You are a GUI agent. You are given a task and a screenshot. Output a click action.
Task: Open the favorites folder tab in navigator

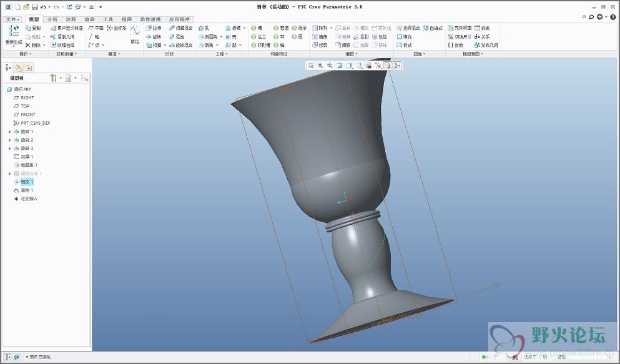[29, 67]
